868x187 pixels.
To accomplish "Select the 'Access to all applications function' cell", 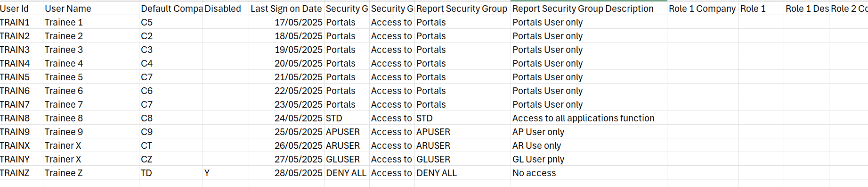I will coord(589,118).
